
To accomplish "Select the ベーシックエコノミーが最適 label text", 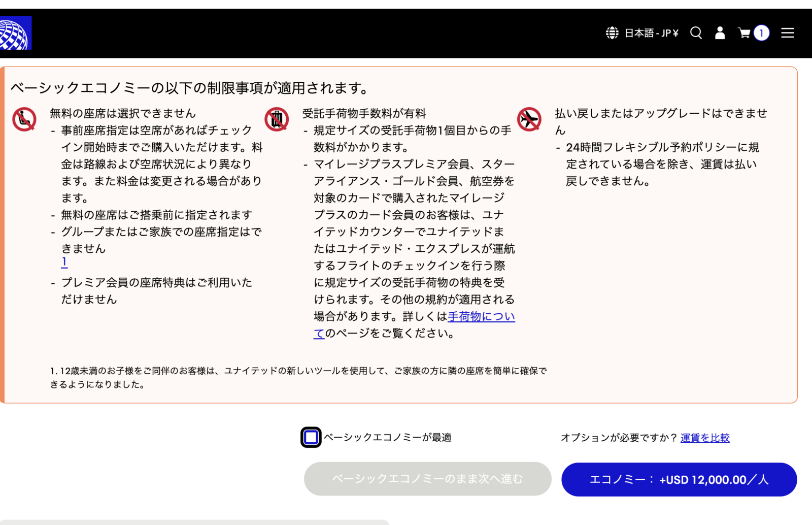I will 388,438.
